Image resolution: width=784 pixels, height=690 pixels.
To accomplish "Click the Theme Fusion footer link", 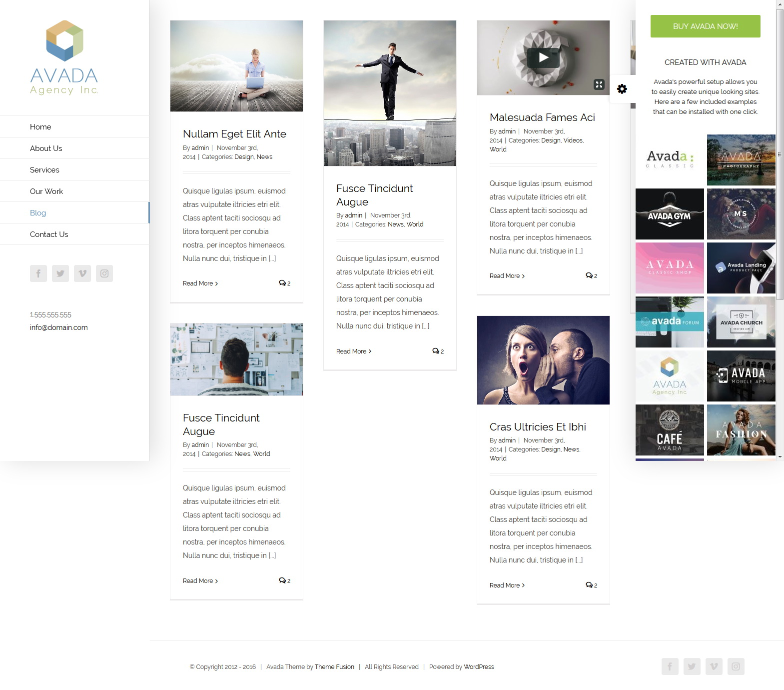I will (334, 667).
